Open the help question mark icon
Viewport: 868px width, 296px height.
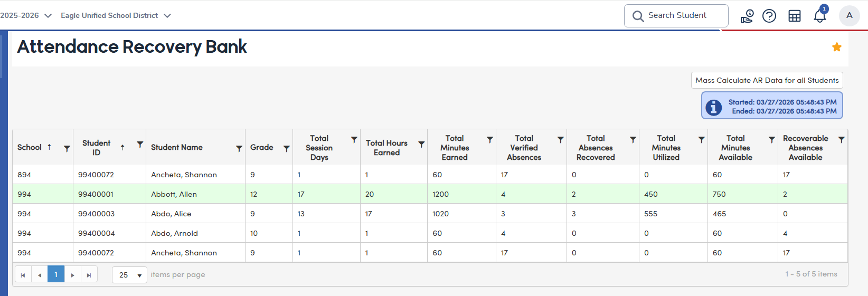coord(769,16)
